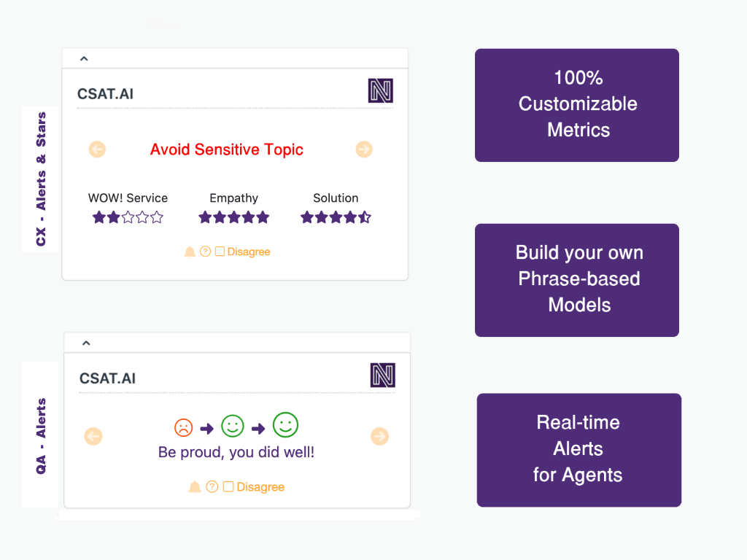The height and width of the screenshot is (560, 747).
Task: Click the WOW! Service star rating
Action: click(128, 217)
